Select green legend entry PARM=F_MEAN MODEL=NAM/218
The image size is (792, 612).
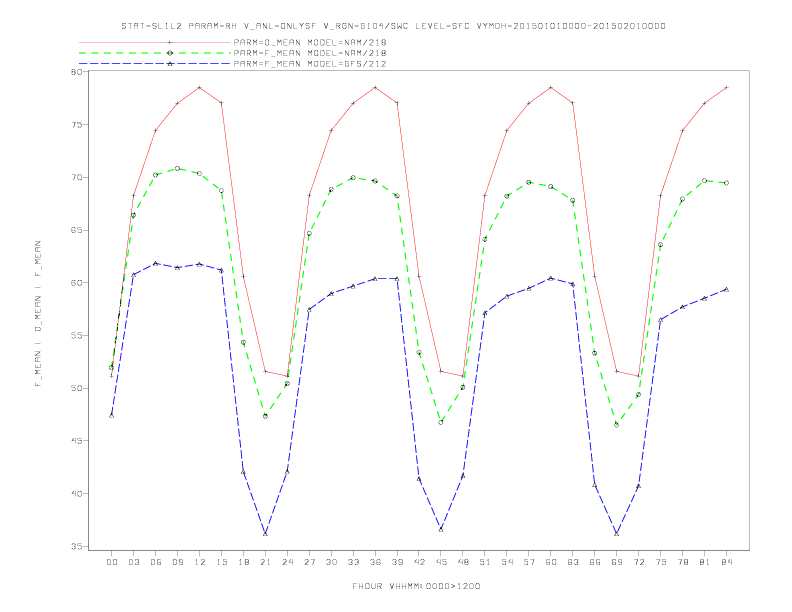point(310,53)
